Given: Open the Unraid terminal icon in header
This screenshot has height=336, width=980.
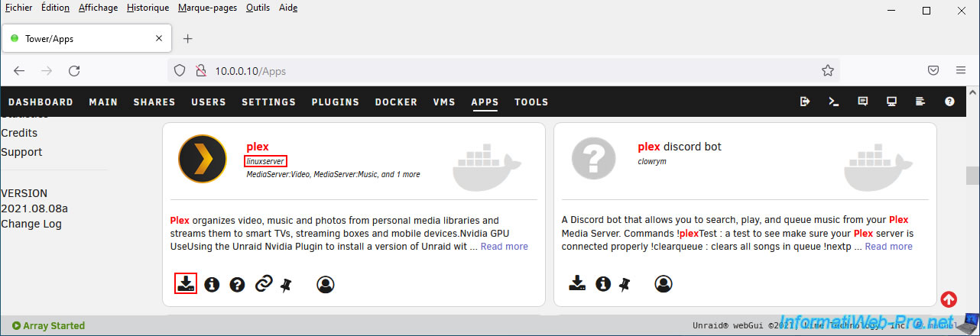Looking at the screenshot, I should pyautogui.click(x=834, y=102).
